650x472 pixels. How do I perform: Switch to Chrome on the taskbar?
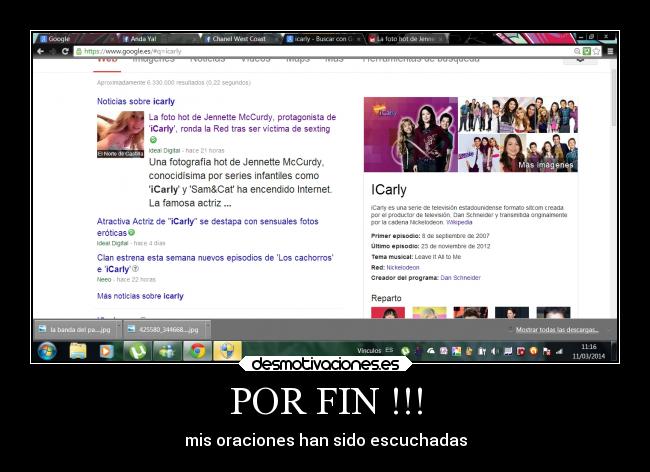[197, 351]
